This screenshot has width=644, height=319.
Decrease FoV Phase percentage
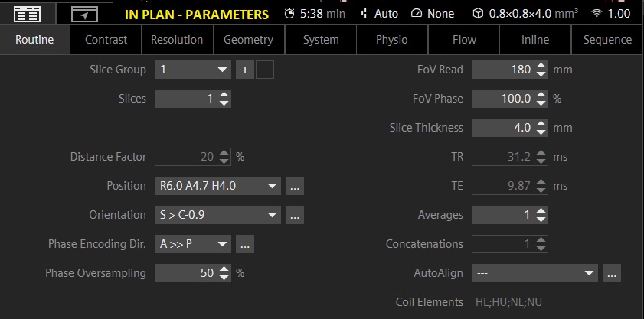[541, 103]
